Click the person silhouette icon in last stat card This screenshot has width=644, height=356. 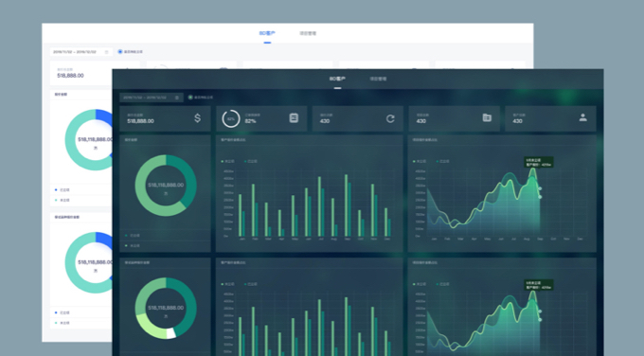coord(582,117)
